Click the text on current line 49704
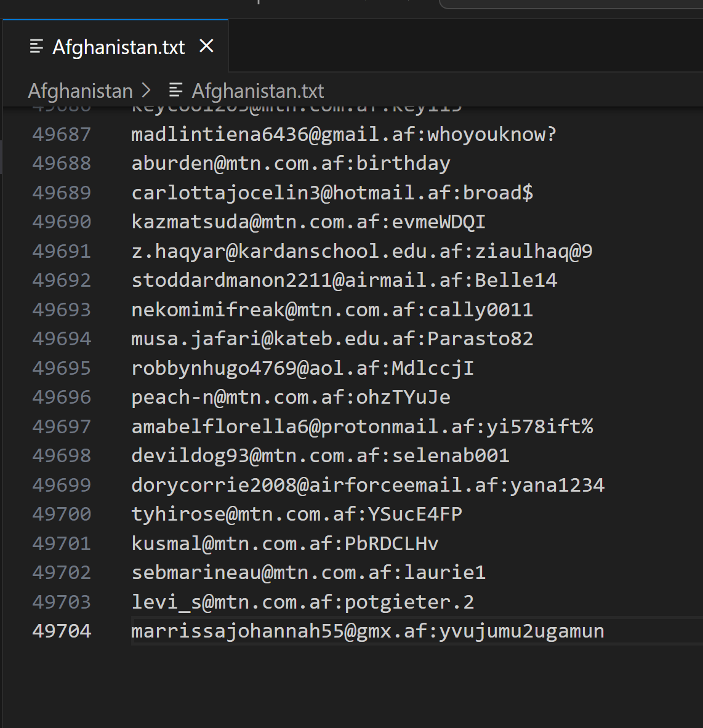 pos(368,631)
